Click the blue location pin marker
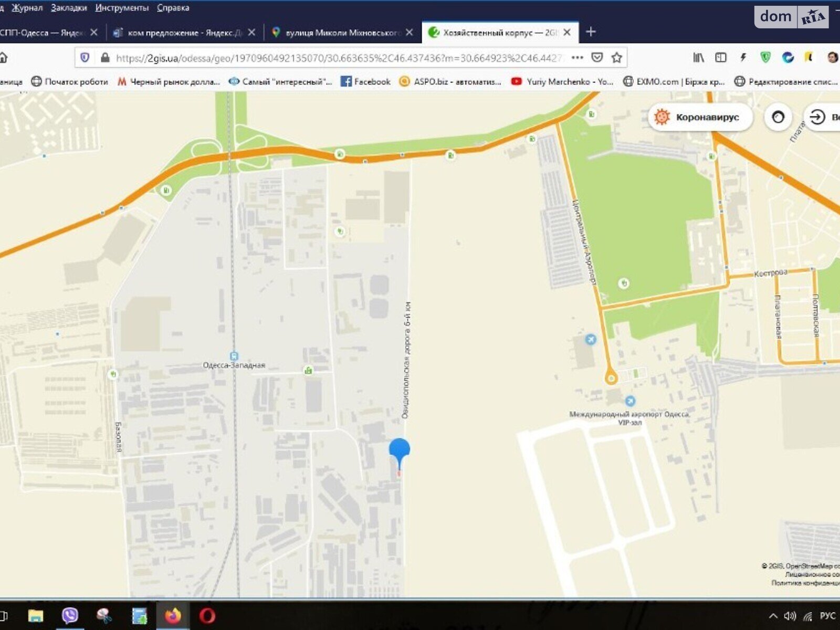The image size is (840, 630). [399, 456]
